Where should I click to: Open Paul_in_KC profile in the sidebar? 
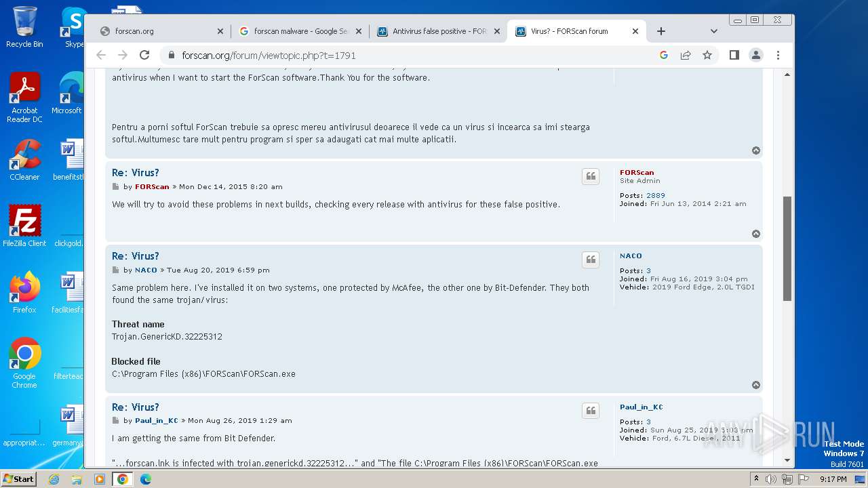click(642, 407)
